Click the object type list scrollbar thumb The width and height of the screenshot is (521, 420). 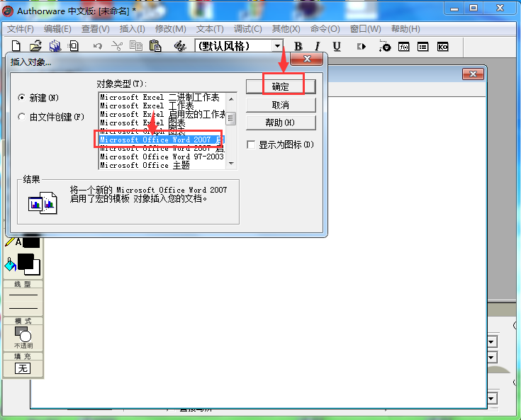[231, 118]
